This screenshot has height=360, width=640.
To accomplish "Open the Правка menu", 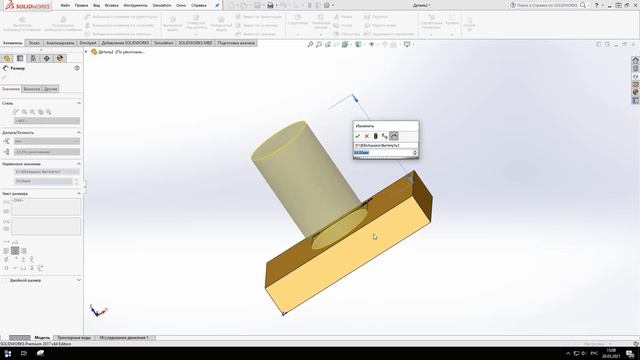I will [81, 5].
